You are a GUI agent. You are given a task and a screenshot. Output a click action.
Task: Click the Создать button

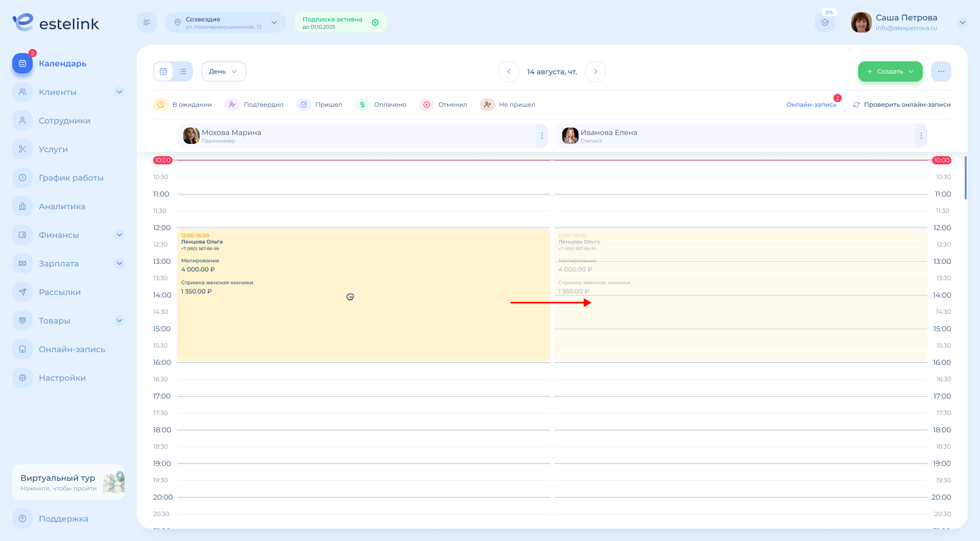point(890,71)
